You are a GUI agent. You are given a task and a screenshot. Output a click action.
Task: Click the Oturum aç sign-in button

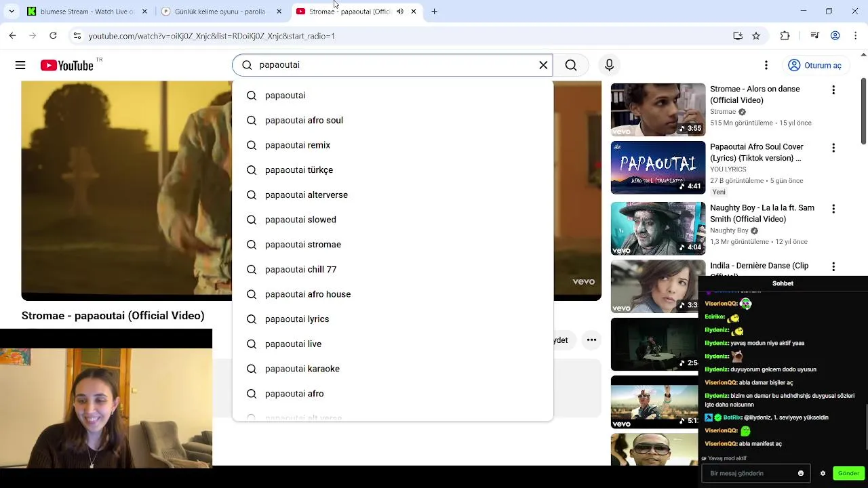[x=814, y=65]
